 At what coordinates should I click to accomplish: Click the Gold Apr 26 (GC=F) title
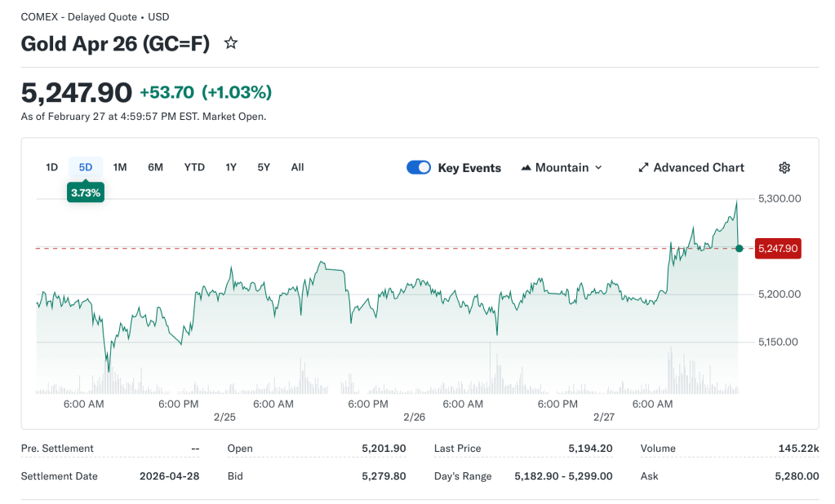point(115,44)
